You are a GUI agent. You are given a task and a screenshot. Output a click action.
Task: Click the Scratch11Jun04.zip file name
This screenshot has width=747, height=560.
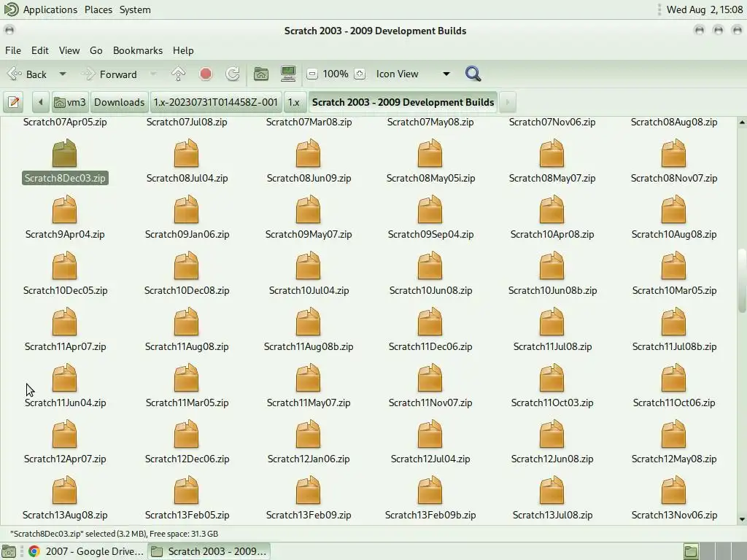point(65,402)
